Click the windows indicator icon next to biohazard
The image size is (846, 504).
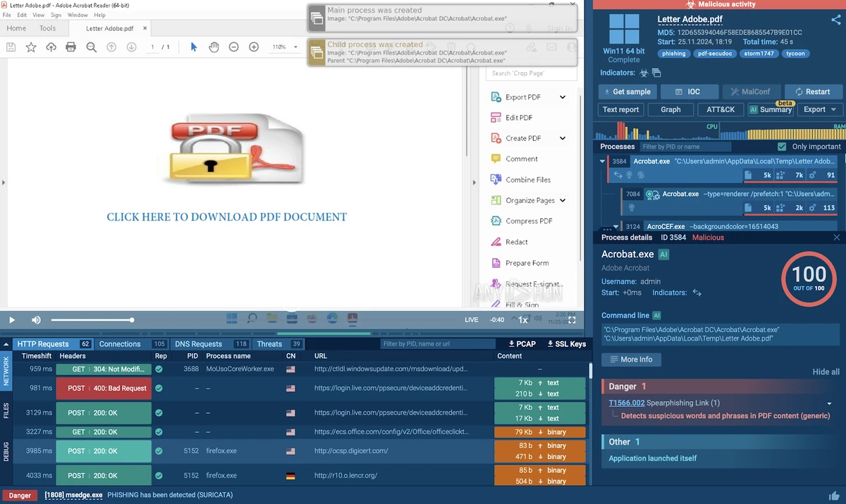[x=656, y=73]
